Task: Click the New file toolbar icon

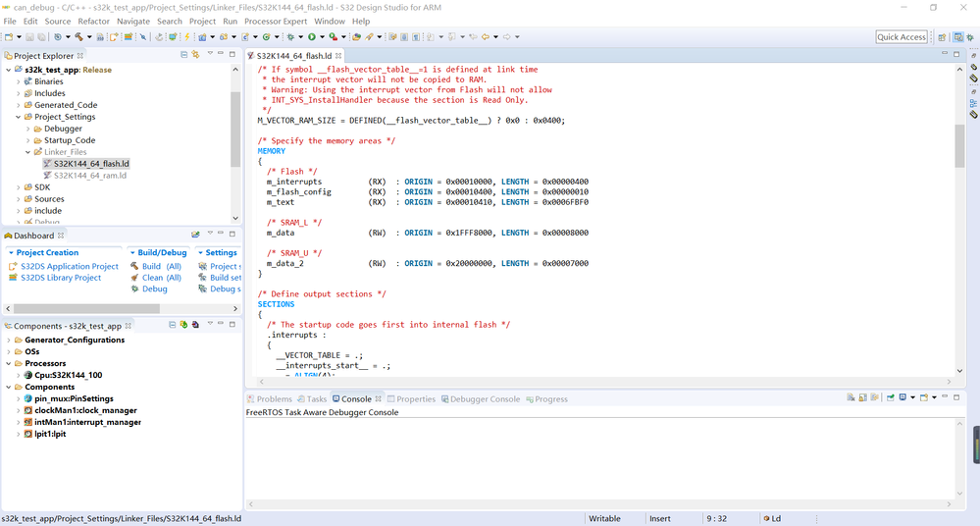Action: [x=9, y=37]
